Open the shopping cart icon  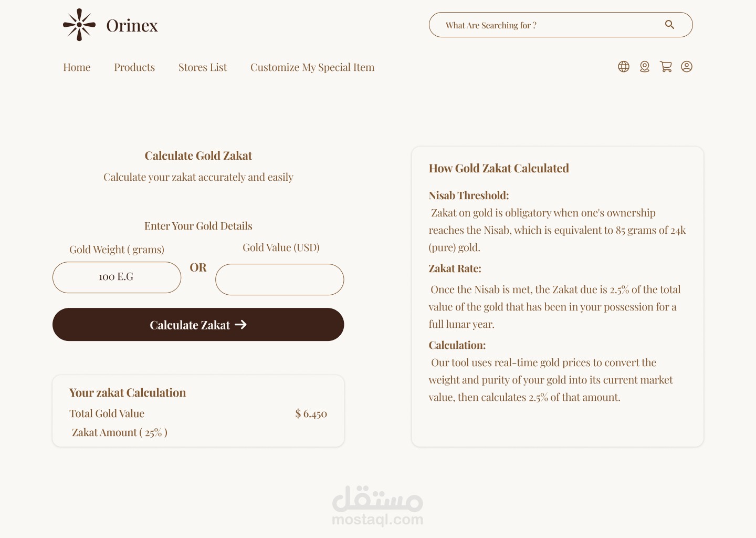point(666,67)
